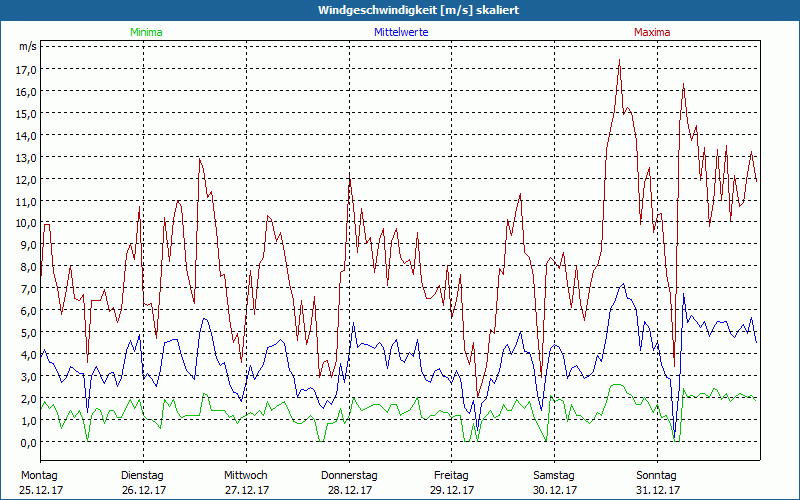Image resolution: width=800 pixels, height=500 pixels.
Task: Click the Sonntag day label
Action: point(656,476)
